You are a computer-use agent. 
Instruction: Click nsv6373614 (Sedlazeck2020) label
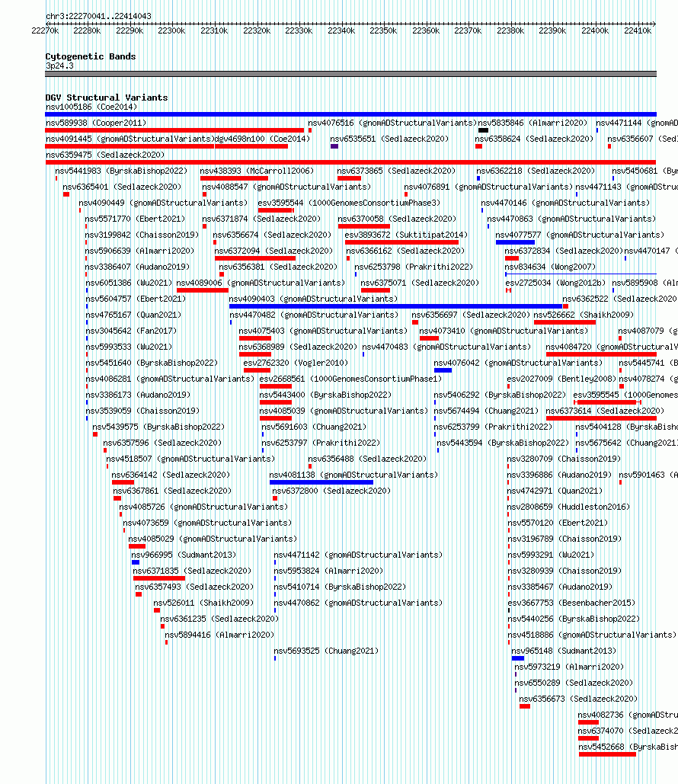[605, 411]
